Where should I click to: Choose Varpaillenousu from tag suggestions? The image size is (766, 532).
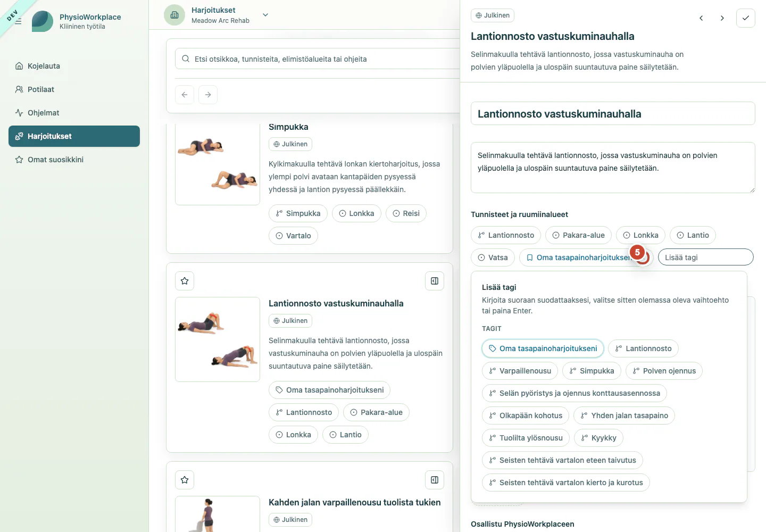click(x=520, y=371)
